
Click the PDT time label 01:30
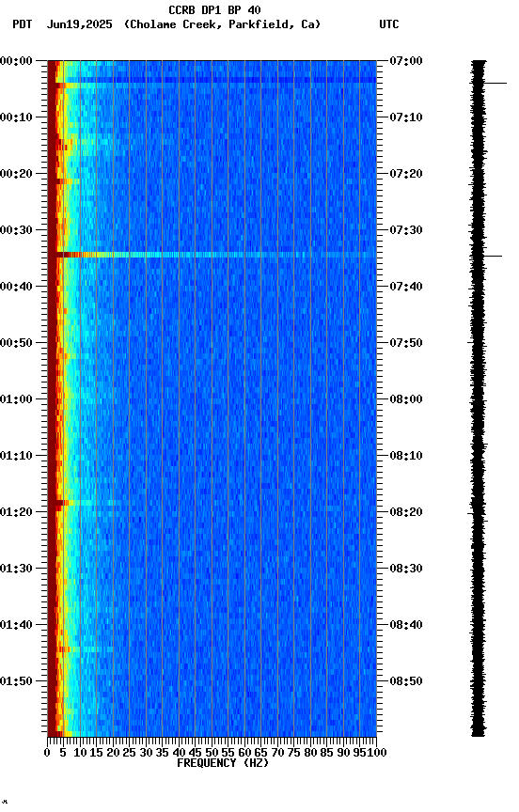click(x=16, y=570)
